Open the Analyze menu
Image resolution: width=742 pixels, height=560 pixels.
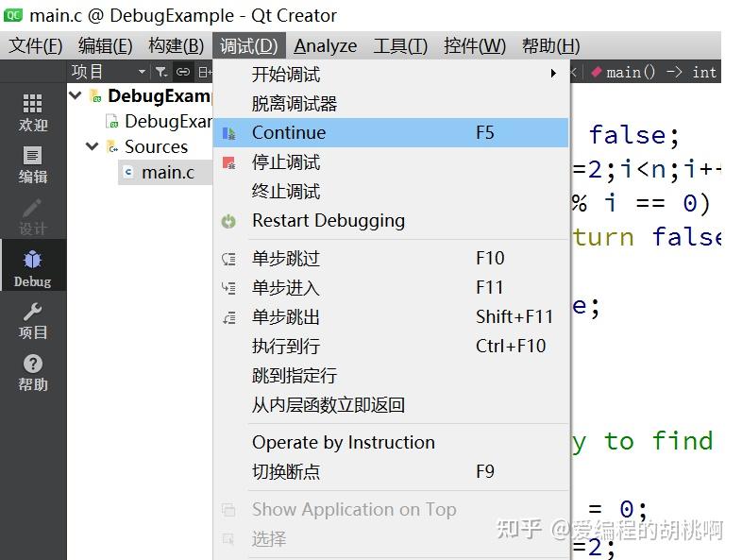(x=325, y=46)
